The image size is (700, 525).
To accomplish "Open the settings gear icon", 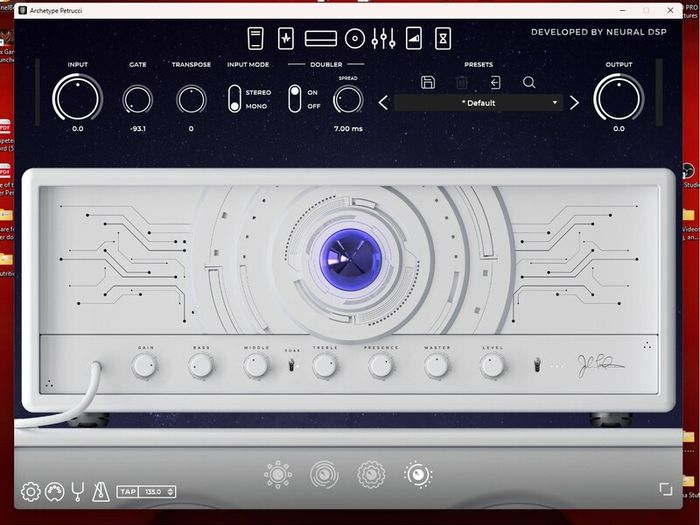I will (30, 492).
